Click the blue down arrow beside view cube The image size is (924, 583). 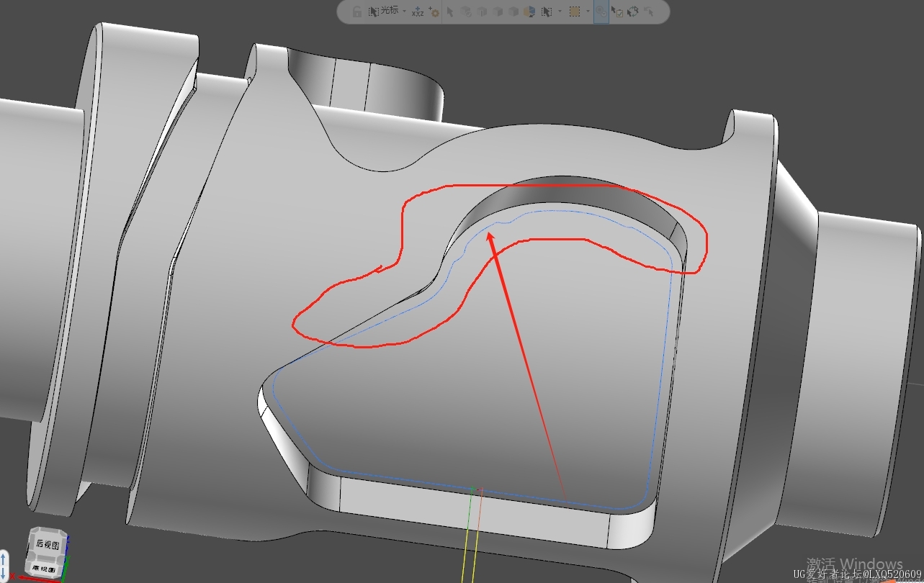coord(3,573)
